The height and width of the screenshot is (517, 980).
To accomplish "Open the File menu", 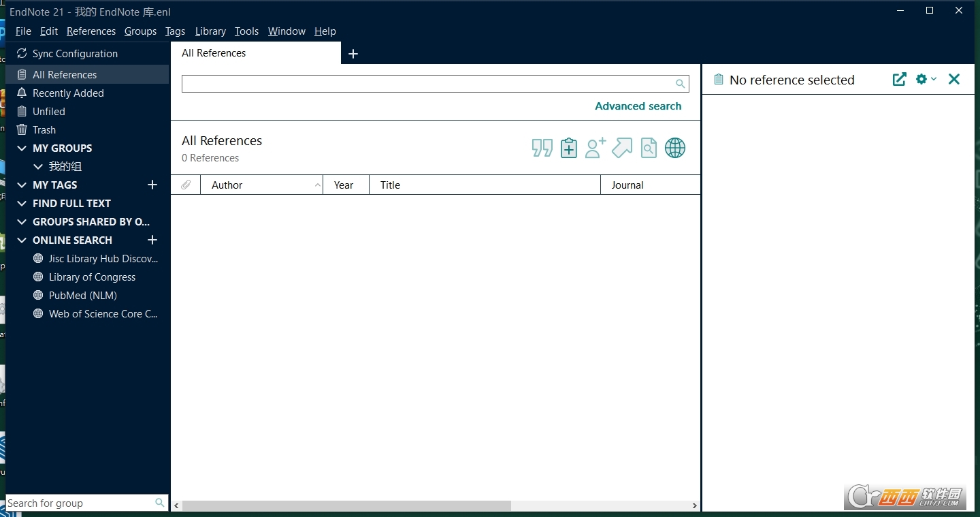I will click(23, 31).
